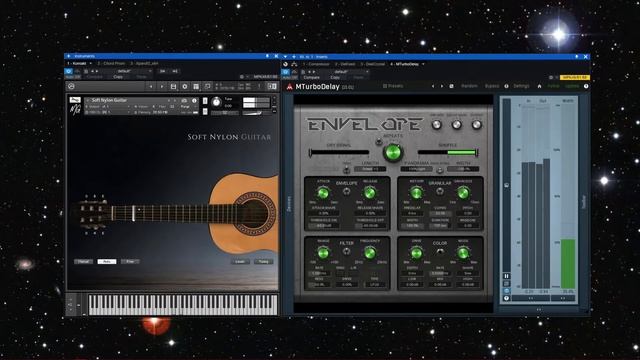Open the PANORAMA mode selector
This screenshot has width=640, height=360.
[417, 169]
